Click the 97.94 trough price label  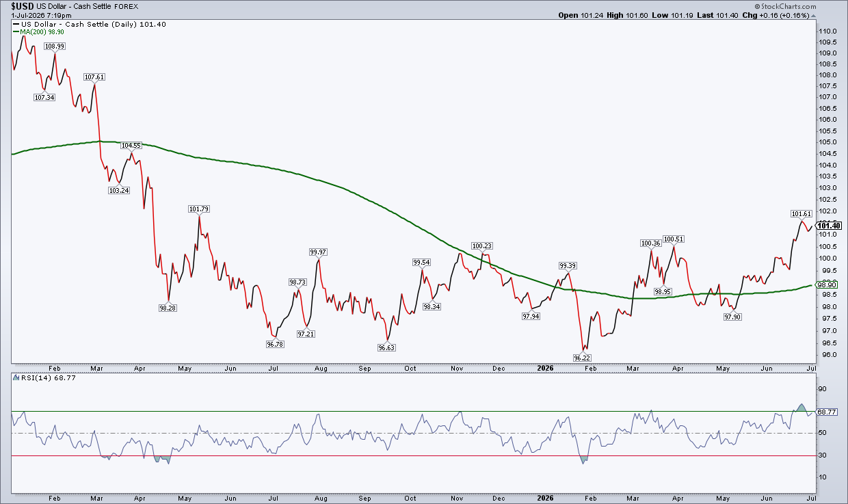pyautogui.click(x=531, y=317)
